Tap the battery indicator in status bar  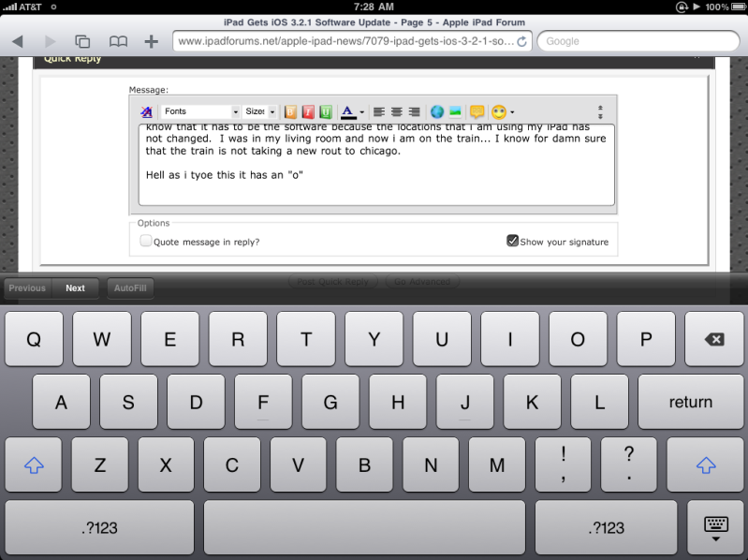click(x=738, y=7)
